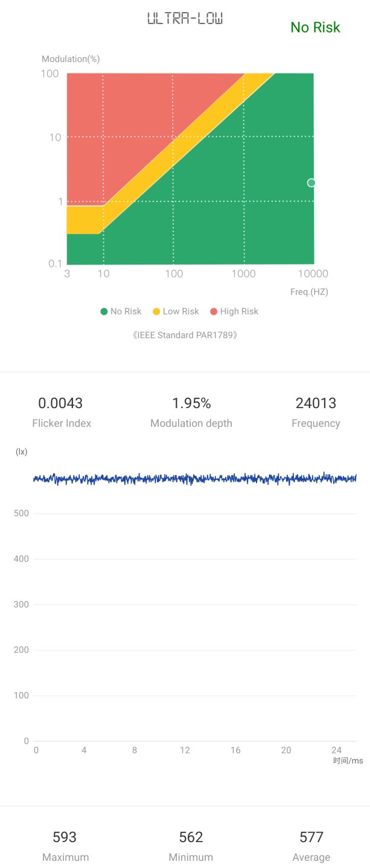Click the green No Risk legend dot
The height and width of the screenshot is (868, 370).
click(104, 312)
